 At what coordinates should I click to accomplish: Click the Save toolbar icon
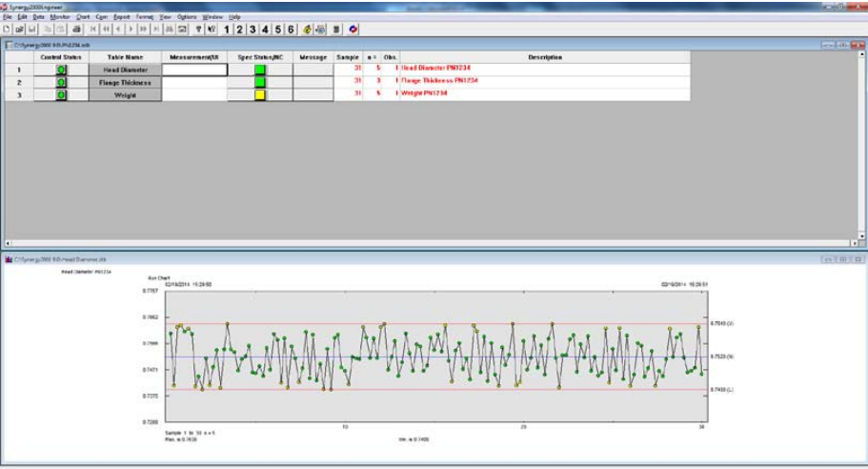point(32,29)
